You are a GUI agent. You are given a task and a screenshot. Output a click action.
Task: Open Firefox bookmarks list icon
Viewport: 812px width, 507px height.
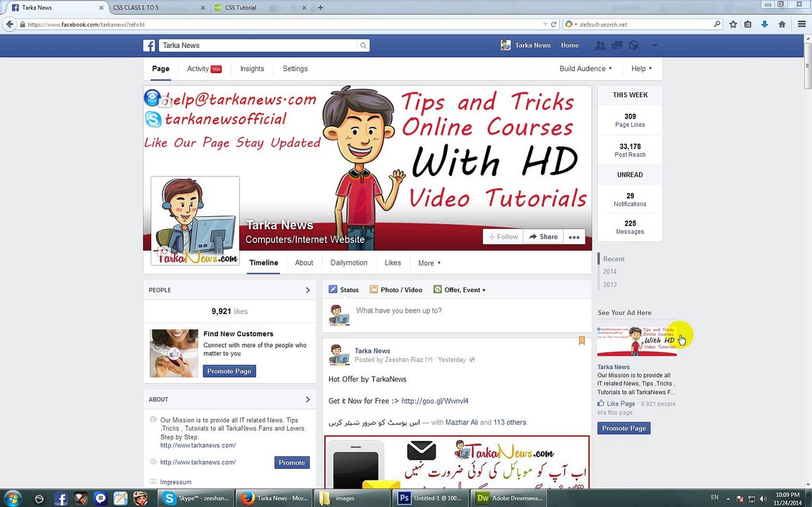click(x=748, y=25)
